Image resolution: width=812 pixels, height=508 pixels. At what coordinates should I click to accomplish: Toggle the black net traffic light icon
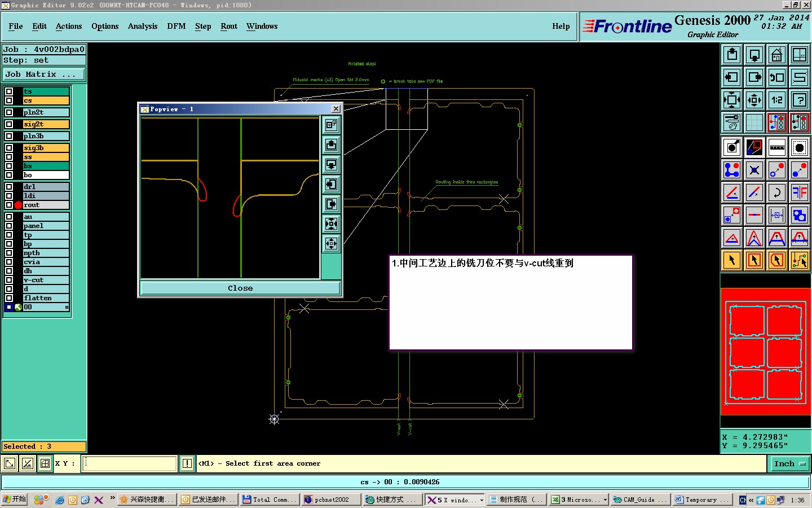(800, 122)
